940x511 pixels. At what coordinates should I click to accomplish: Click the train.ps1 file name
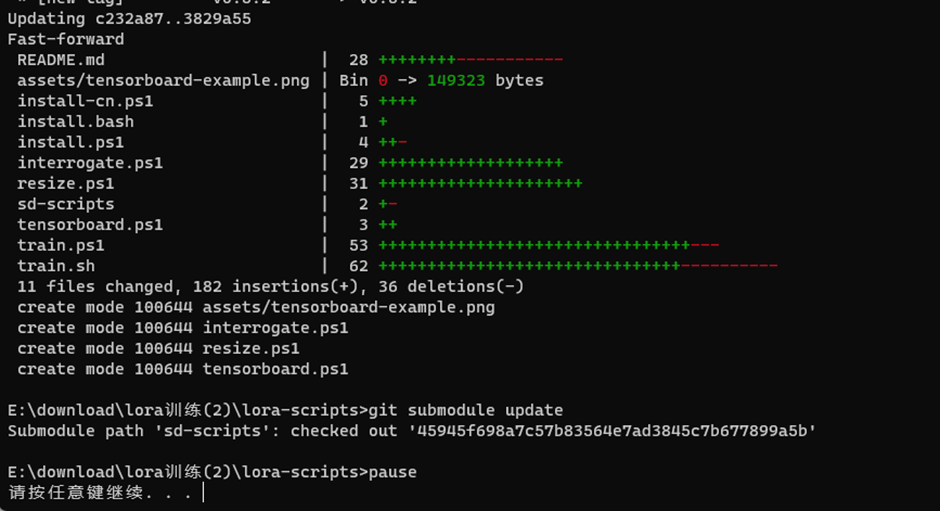click(60, 245)
